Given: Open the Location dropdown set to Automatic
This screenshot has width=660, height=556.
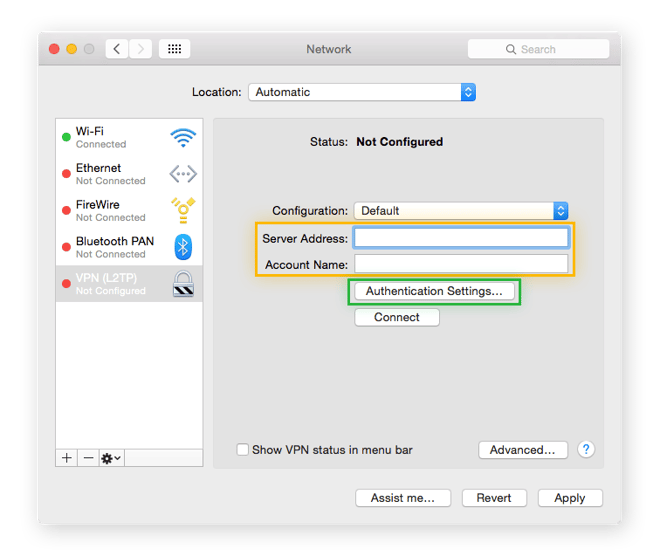Looking at the screenshot, I should coord(362,92).
